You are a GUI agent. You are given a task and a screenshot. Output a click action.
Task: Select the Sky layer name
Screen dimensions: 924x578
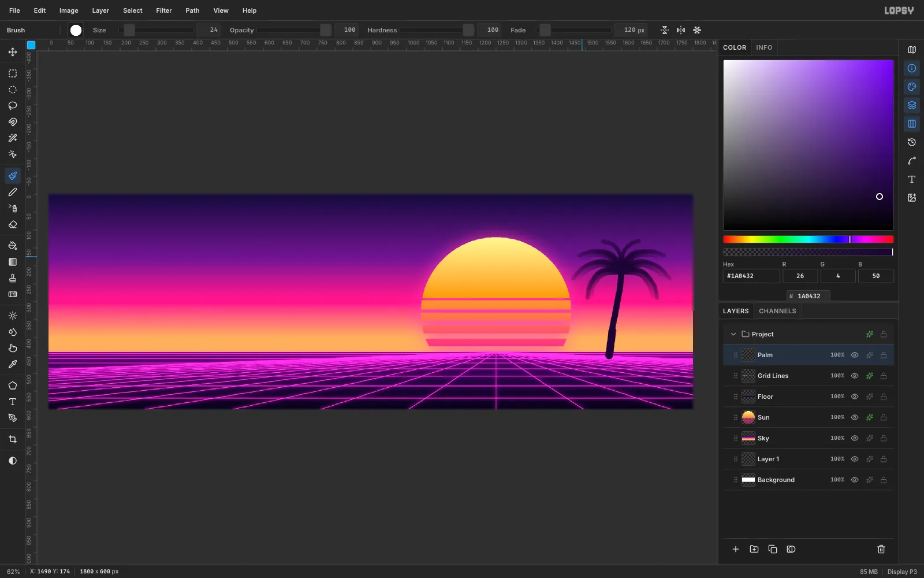tap(763, 438)
